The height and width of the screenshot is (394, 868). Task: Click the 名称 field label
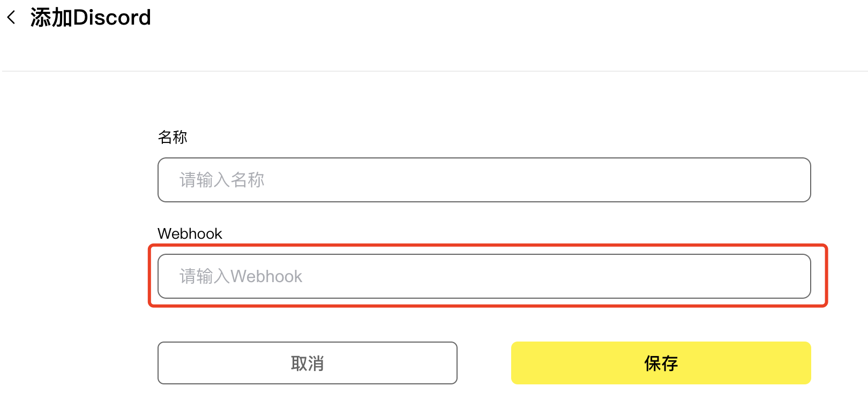(173, 137)
